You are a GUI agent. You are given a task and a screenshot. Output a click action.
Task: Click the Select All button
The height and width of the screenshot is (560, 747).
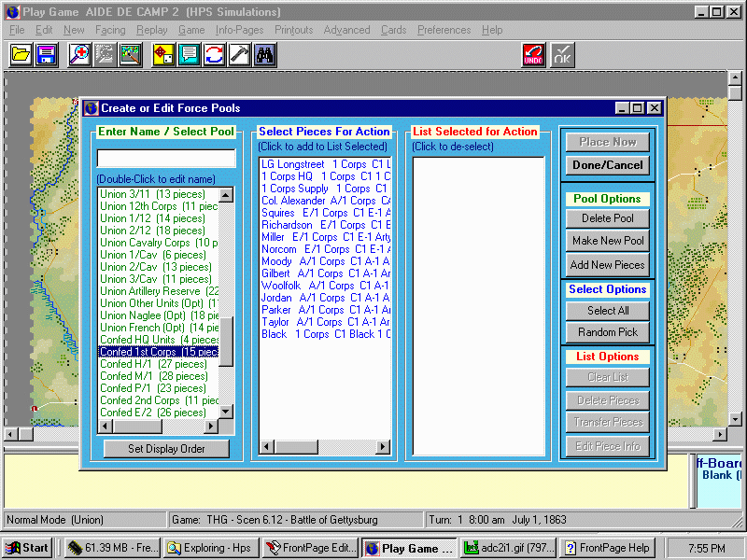[x=608, y=311]
